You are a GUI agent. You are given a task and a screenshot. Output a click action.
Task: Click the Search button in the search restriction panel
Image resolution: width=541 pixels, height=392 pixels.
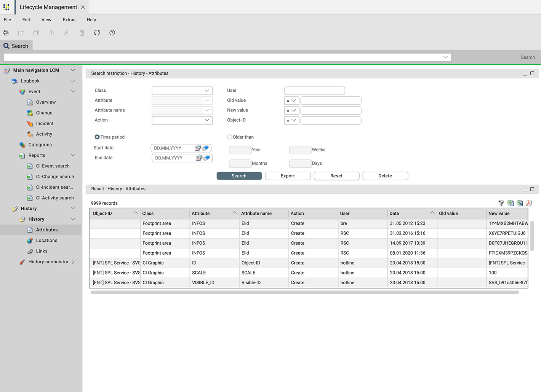coord(239,175)
